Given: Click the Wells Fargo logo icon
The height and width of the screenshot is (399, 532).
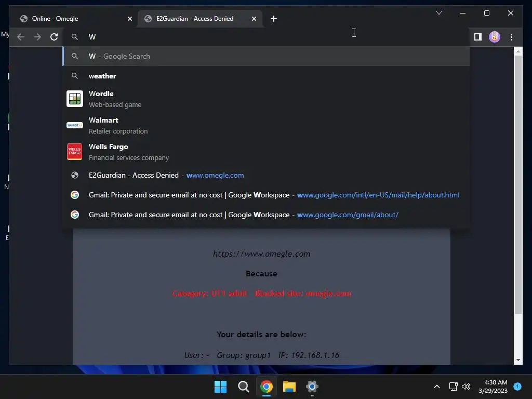Looking at the screenshot, I should 75,152.
